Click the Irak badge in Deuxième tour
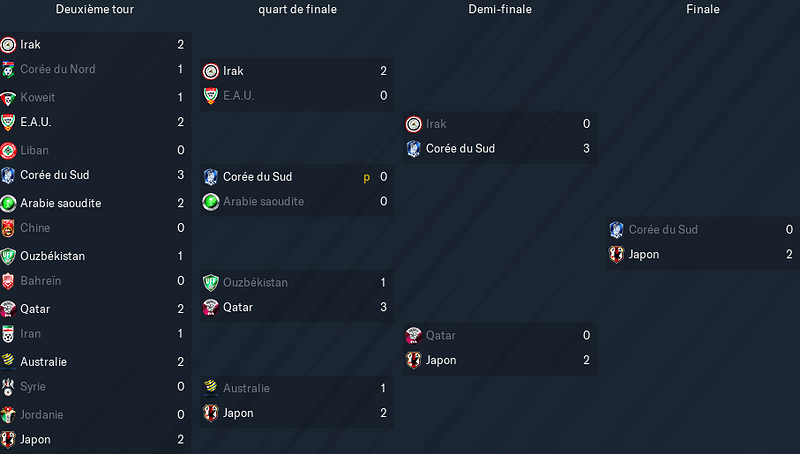The width and height of the screenshot is (800, 454). point(8,45)
